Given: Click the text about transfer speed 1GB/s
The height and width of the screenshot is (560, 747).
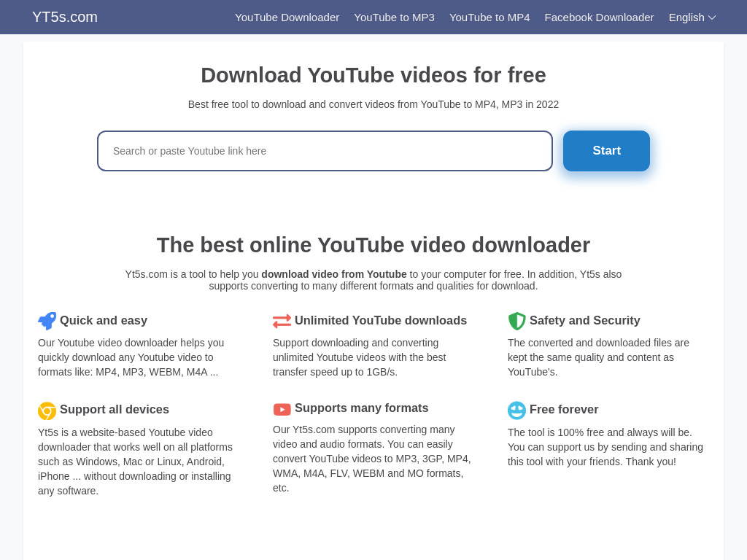Looking at the screenshot, I should (359, 357).
